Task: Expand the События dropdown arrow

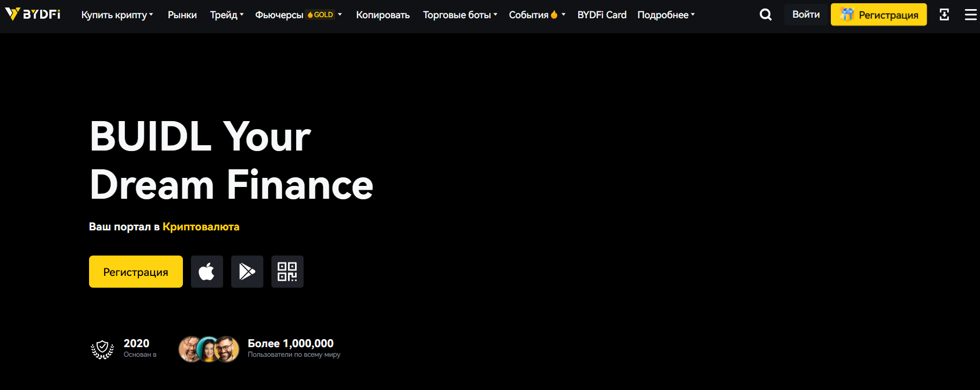Action: [563, 14]
